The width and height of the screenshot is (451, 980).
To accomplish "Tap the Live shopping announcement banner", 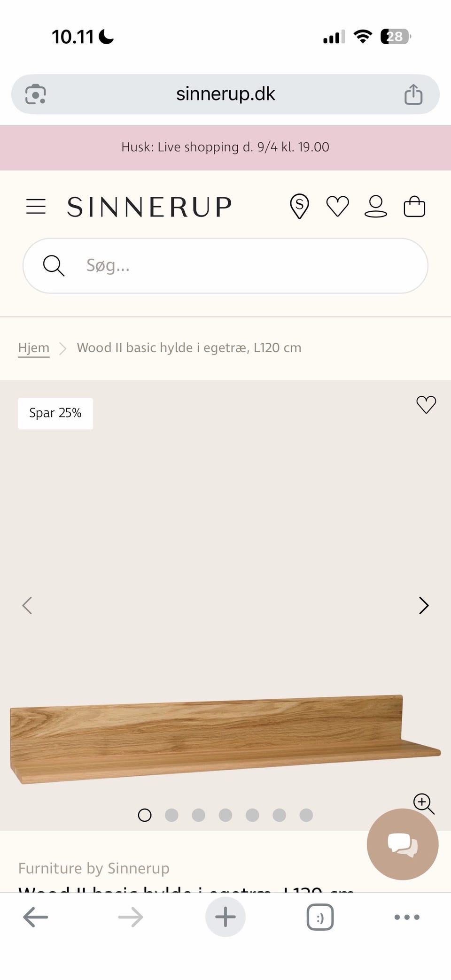I will 225,147.
